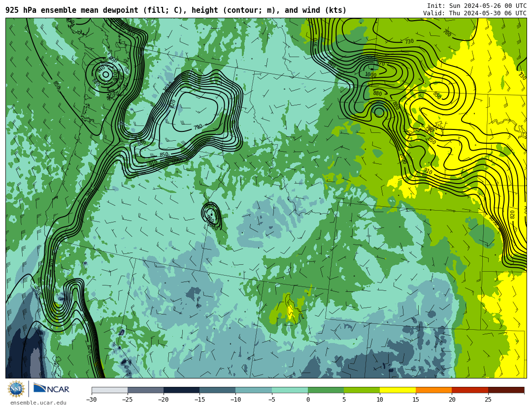
Task: Click the '700' height contour label
Action: (447, 33)
